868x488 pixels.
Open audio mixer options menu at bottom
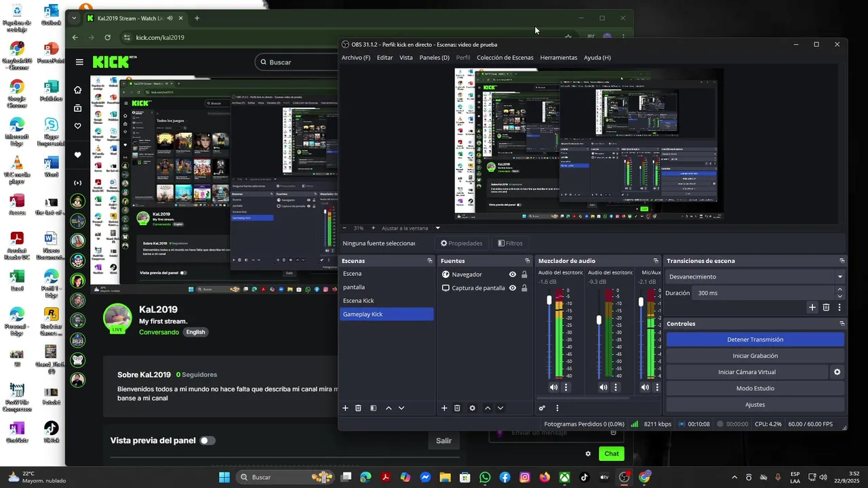(x=557, y=408)
